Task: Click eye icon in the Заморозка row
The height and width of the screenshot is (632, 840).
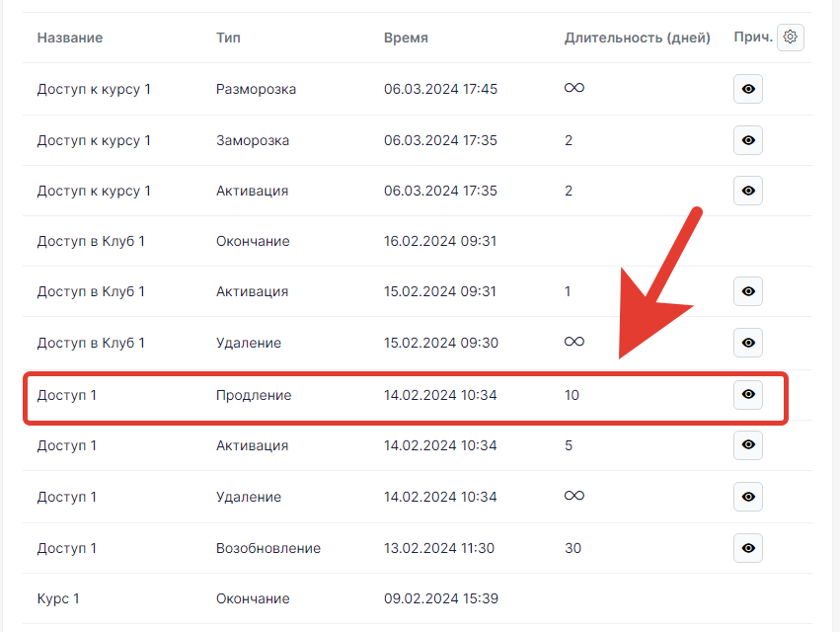Action: 748,140
